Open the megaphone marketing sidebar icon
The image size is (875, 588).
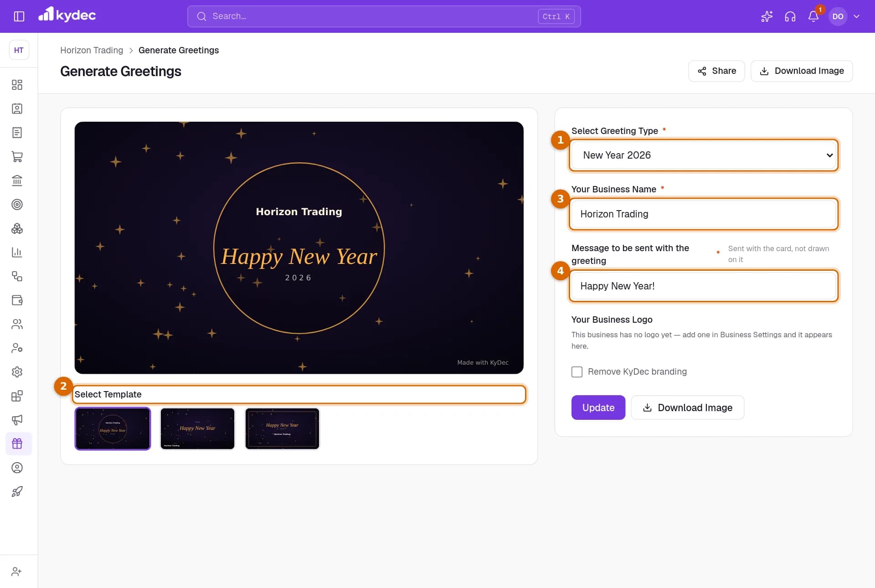point(17,420)
